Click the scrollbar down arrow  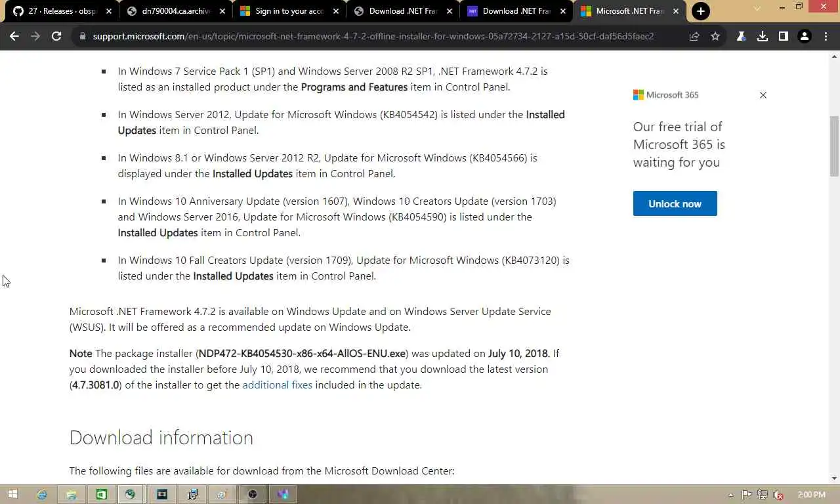(834, 478)
